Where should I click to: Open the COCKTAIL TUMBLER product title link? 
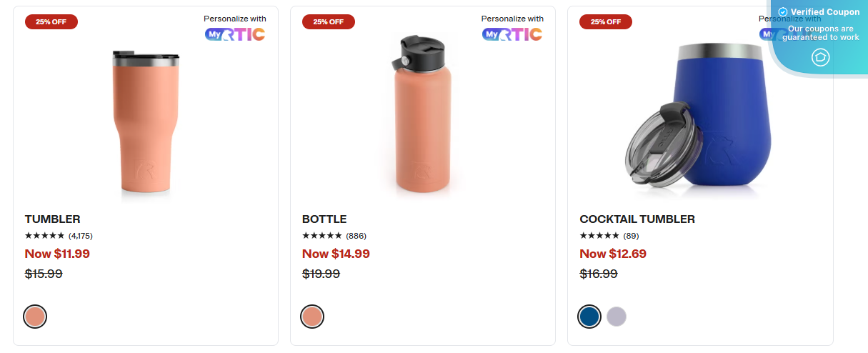tap(637, 219)
